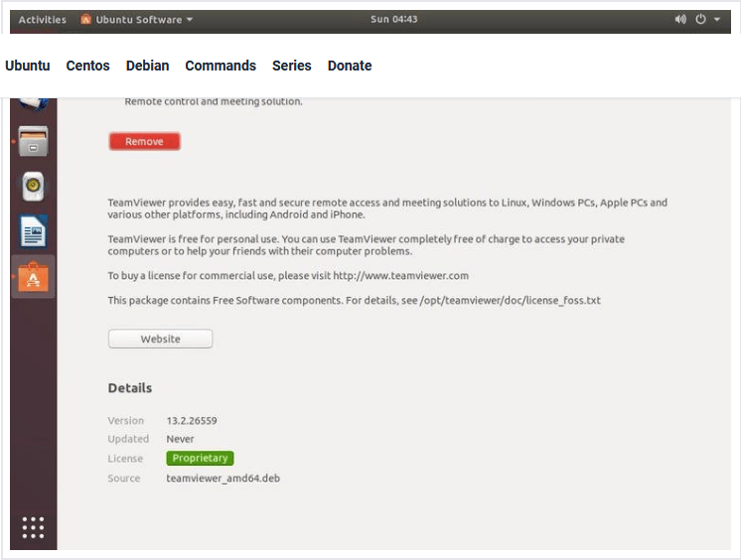Click the green Proprietary license badge

point(200,458)
